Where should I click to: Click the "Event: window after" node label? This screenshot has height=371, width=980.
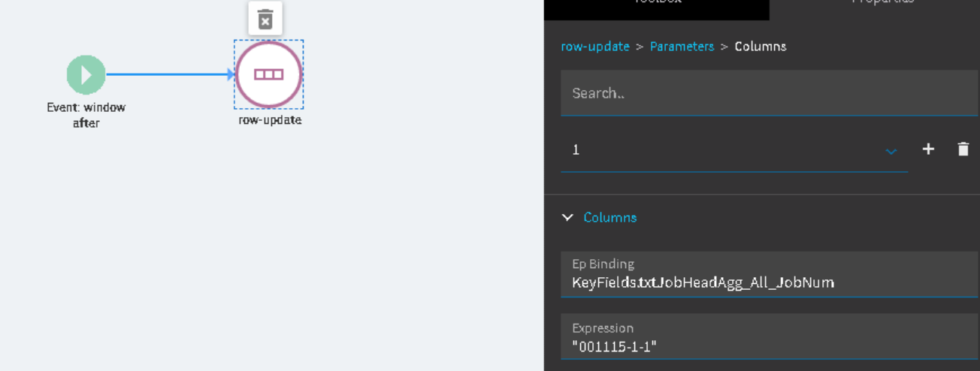pyautogui.click(x=86, y=115)
